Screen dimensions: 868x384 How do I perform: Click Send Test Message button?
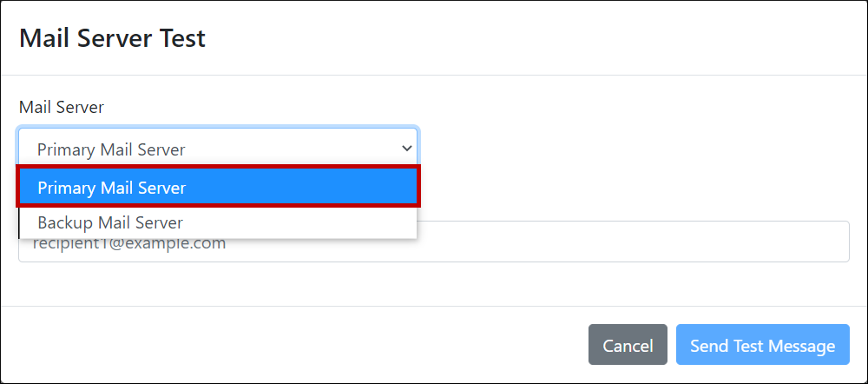tap(762, 345)
